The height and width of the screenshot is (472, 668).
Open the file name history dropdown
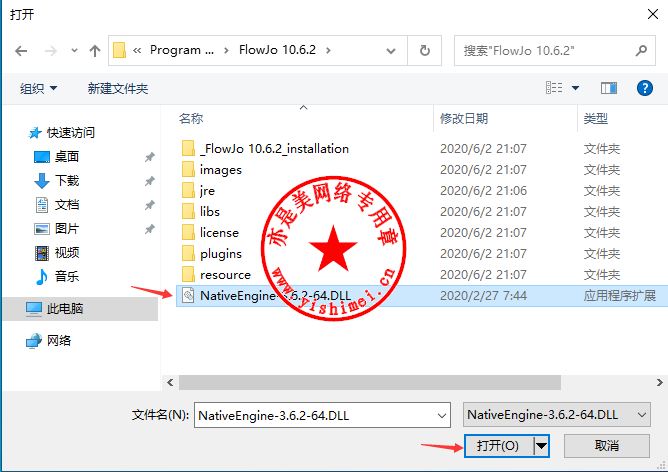point(442,415)
